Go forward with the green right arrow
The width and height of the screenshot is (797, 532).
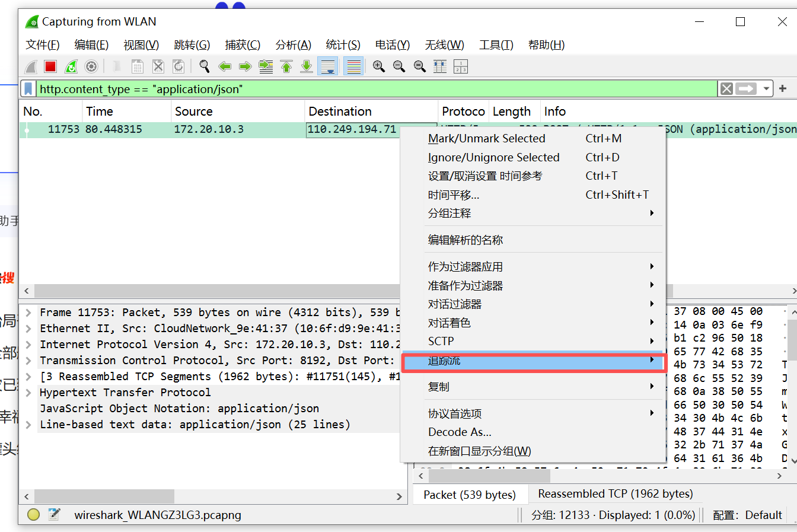click(246, 66)
